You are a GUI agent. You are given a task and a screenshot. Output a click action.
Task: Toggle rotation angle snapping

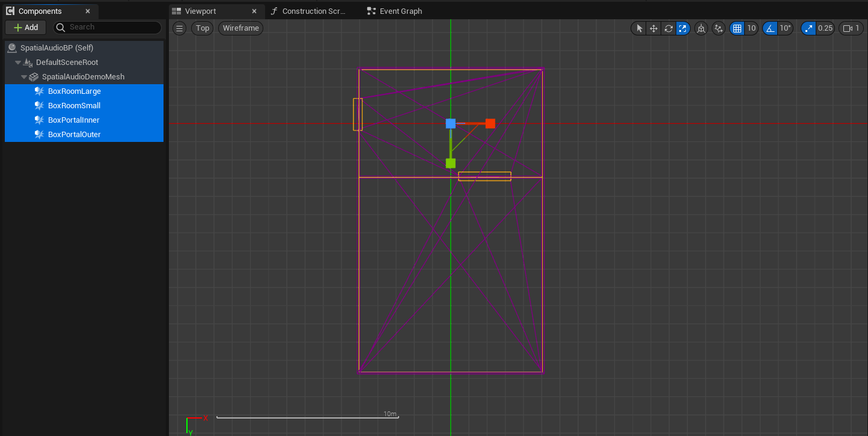[770, 28]
